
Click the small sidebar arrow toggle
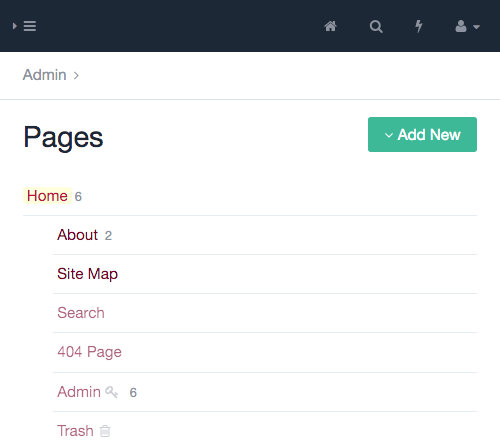(15, 26)
